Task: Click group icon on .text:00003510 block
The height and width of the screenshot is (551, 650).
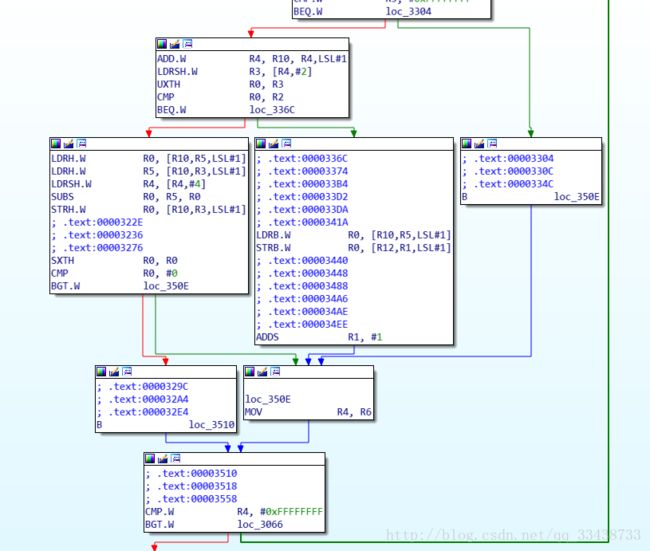Action: point(175,458)
